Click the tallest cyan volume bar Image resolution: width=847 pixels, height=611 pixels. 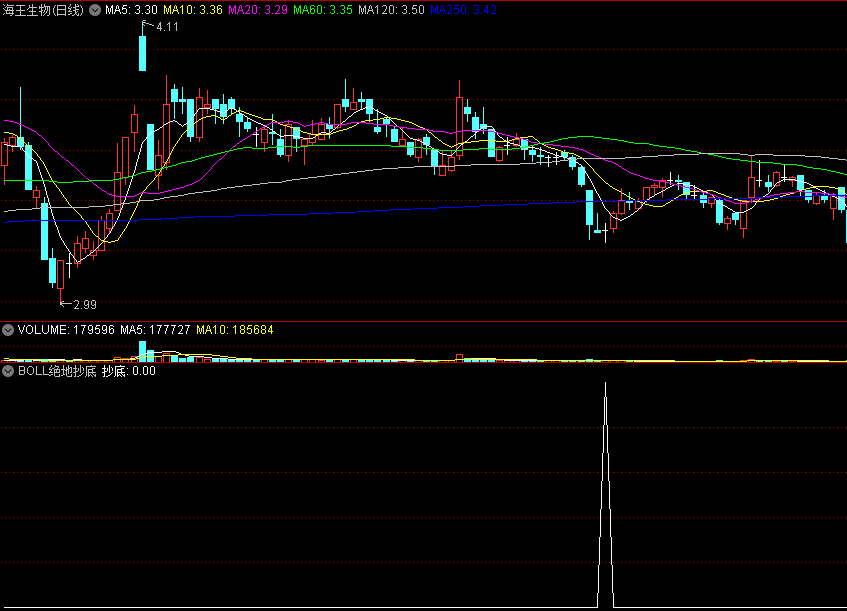143,351
